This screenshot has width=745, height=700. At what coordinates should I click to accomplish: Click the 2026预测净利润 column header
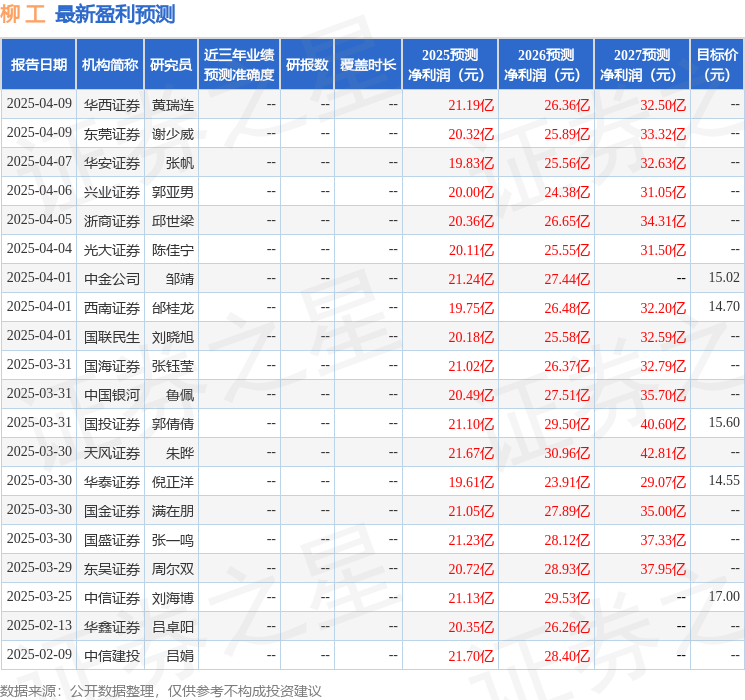click(546, 65)
